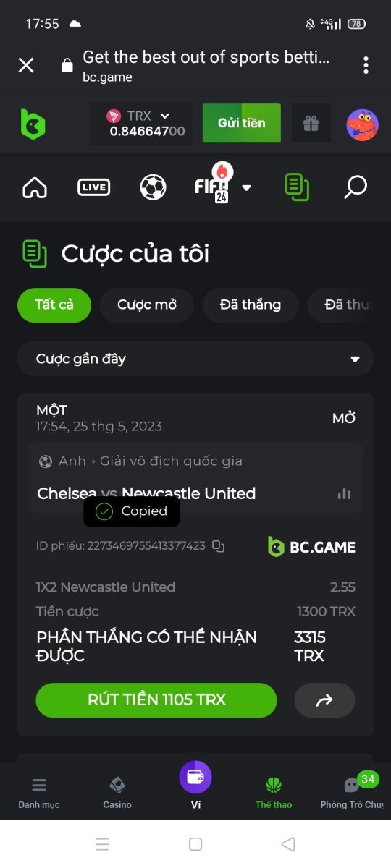Go to the sports home house icon
Viewport: 391px width, 868px height.
click(35, 187)
